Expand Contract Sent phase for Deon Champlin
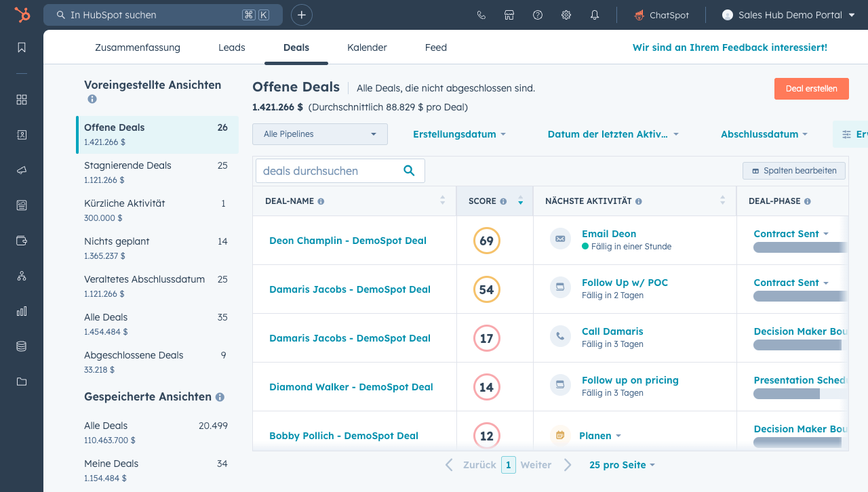 (791, 234)
